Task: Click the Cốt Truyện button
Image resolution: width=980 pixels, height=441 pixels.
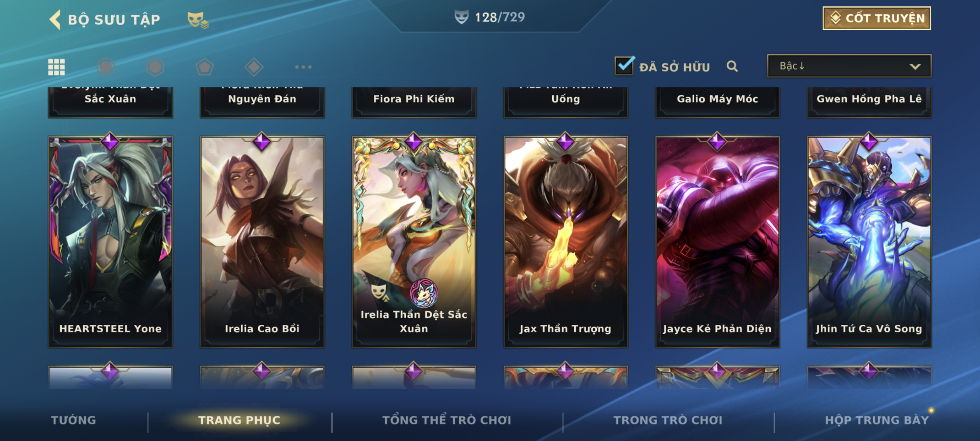Action: [876, 18]
